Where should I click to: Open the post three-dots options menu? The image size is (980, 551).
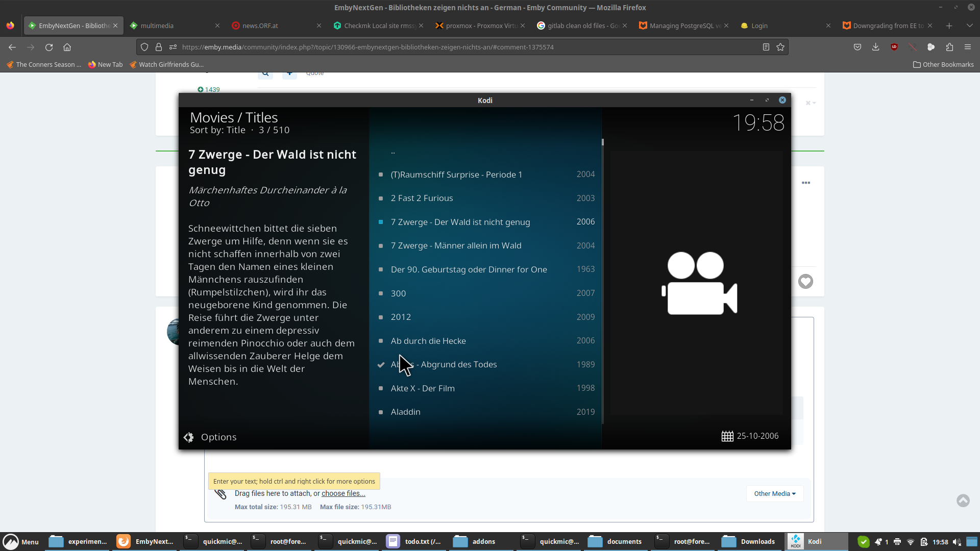806,183
